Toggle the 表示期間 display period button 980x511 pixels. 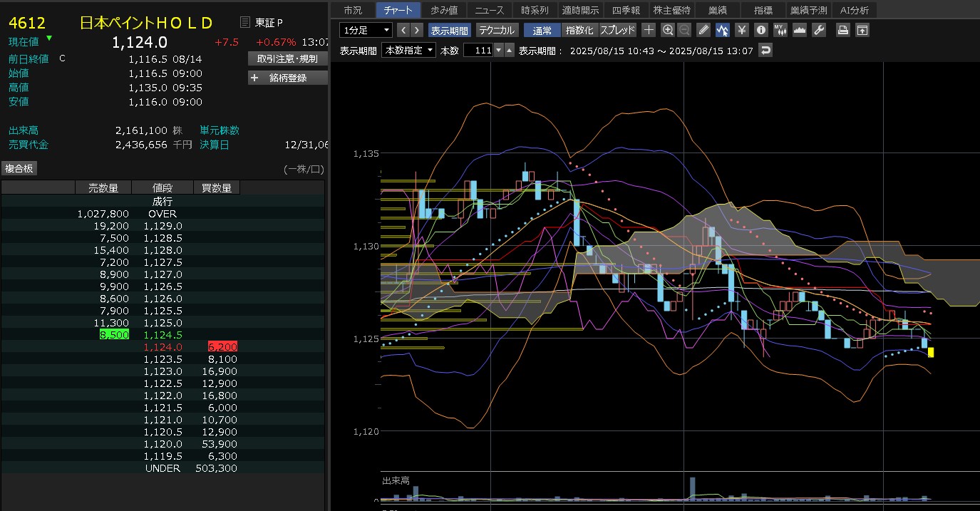(450, 30)
